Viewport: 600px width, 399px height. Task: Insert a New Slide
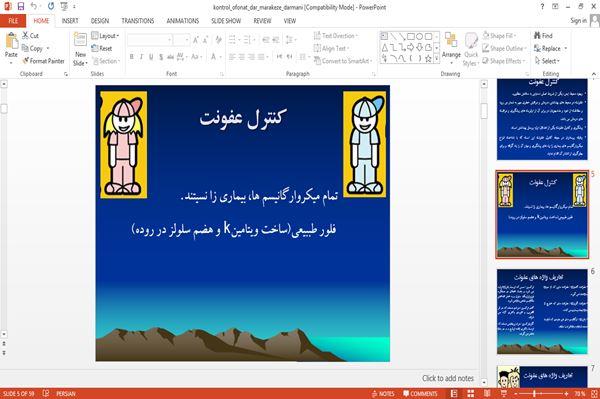click(80, 49)
